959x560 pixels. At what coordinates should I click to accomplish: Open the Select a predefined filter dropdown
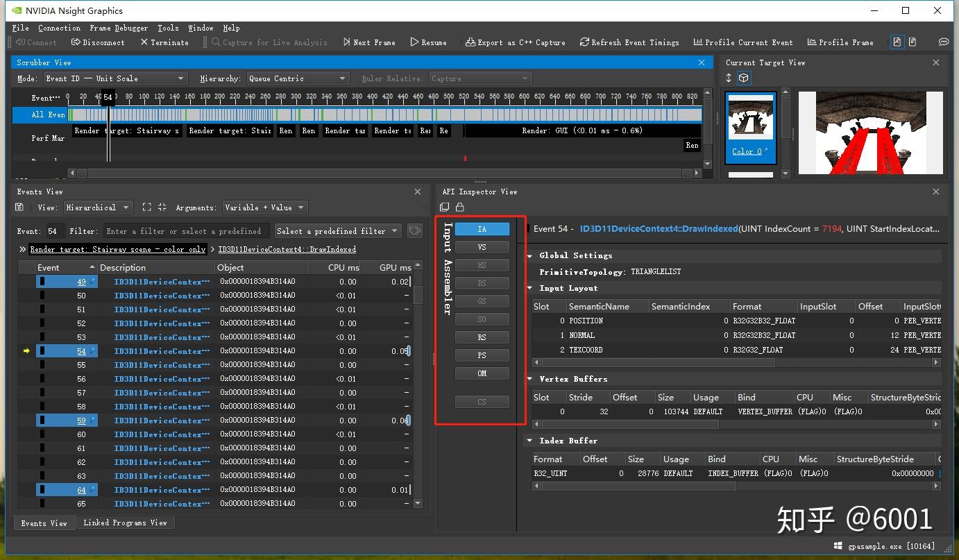pyautogui.click(x=338, y=231)
